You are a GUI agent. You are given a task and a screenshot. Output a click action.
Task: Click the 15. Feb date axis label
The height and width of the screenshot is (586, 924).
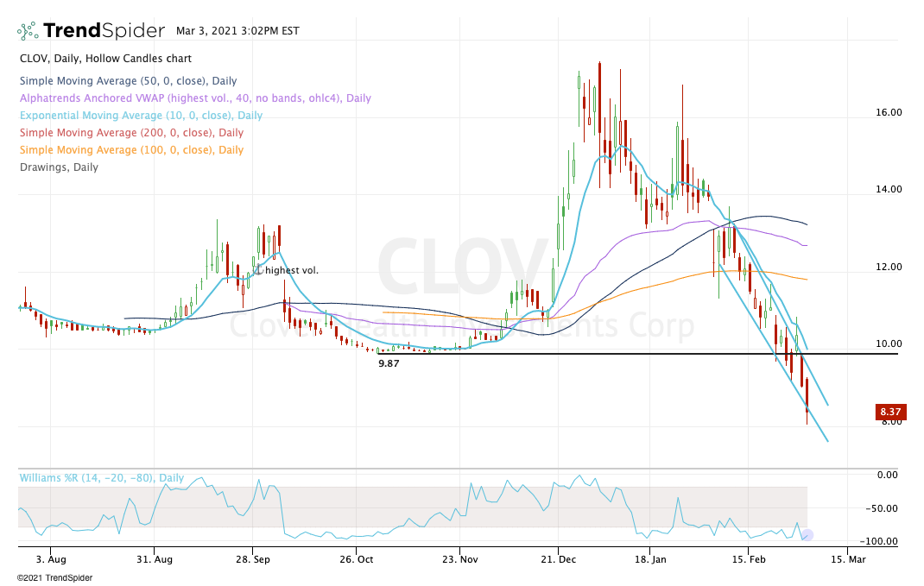pos(749,559)
